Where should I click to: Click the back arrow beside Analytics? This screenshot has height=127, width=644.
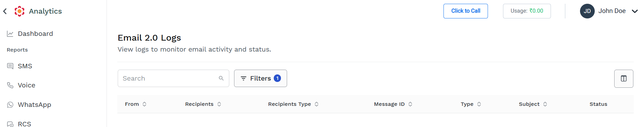point(5,11)
